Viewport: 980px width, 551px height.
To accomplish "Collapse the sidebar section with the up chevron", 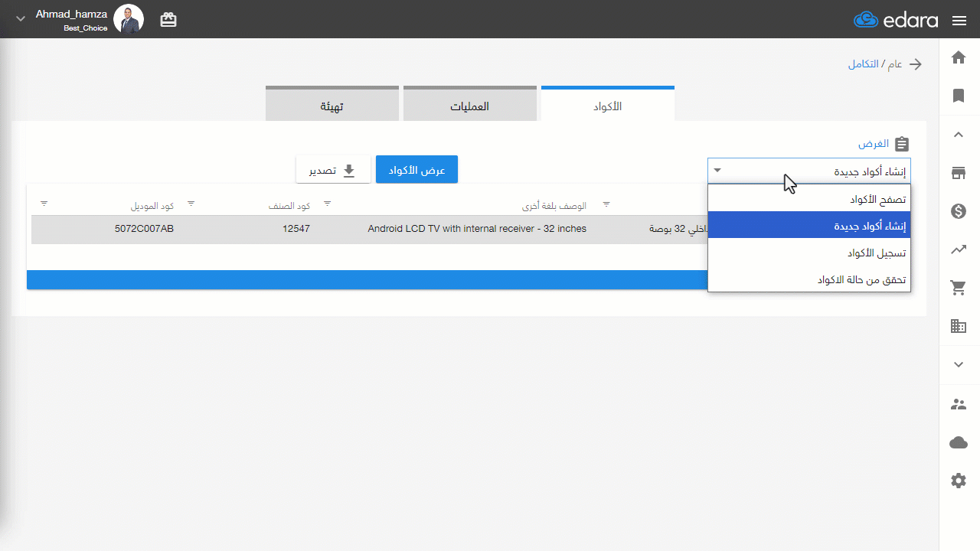I will [959, 135].
